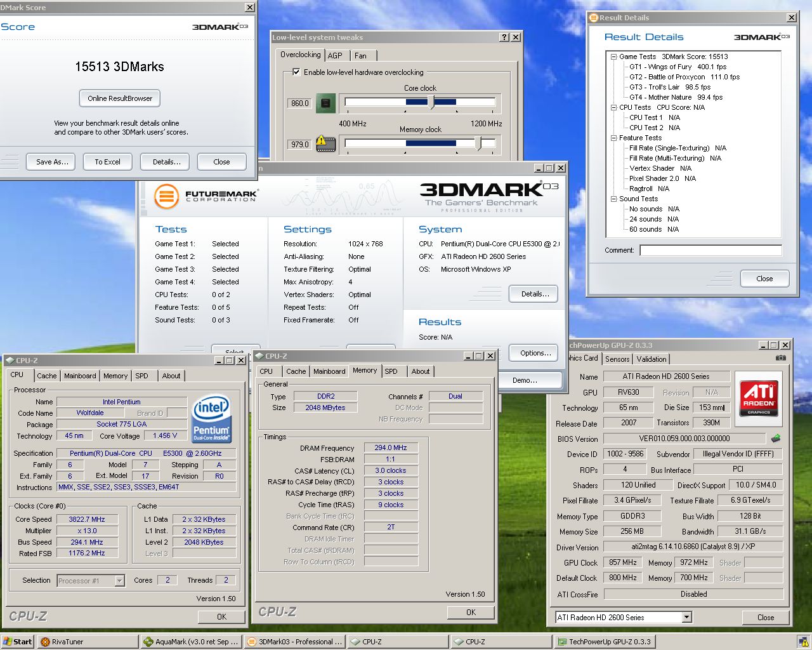
Task: Switch to Overclocking tab in system tweaks
Action: point(301,55)
